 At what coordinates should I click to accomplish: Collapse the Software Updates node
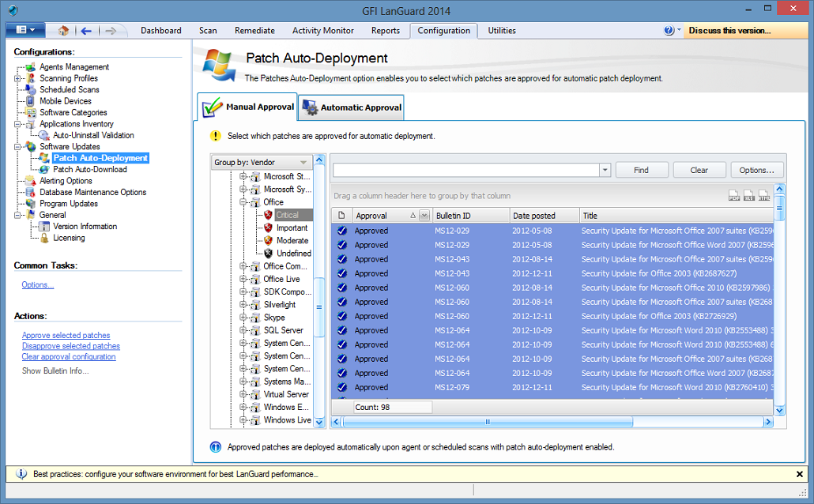click(17, 147)
